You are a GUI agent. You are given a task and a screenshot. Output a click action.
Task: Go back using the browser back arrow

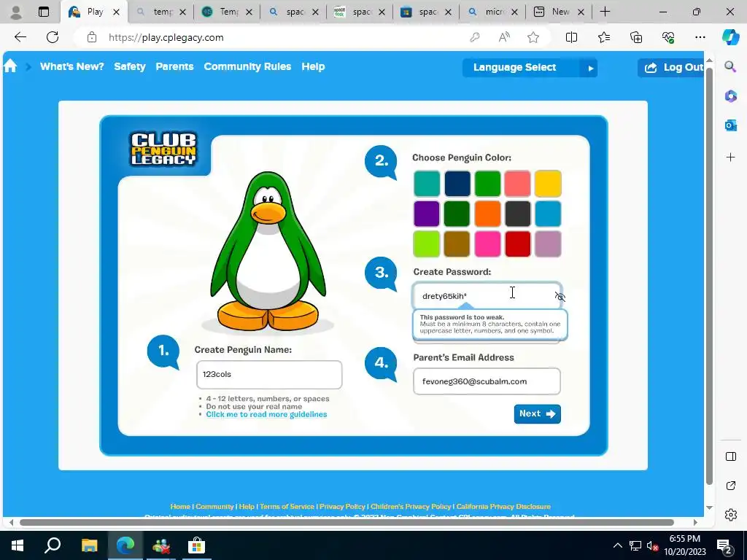20,37
